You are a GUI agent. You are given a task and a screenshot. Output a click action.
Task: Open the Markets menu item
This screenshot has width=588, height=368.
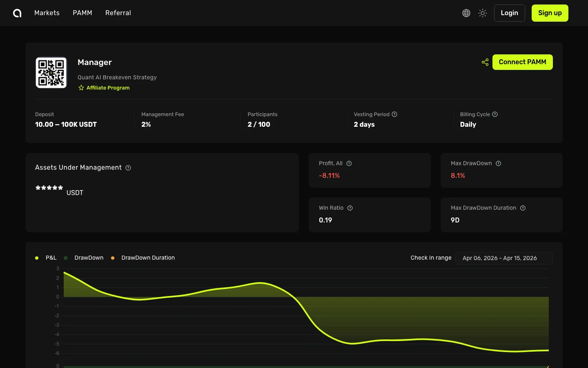click(47, 13)
